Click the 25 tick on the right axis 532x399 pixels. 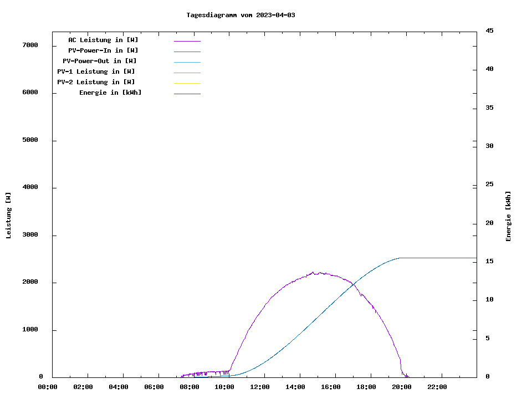(x=489, y=185)
